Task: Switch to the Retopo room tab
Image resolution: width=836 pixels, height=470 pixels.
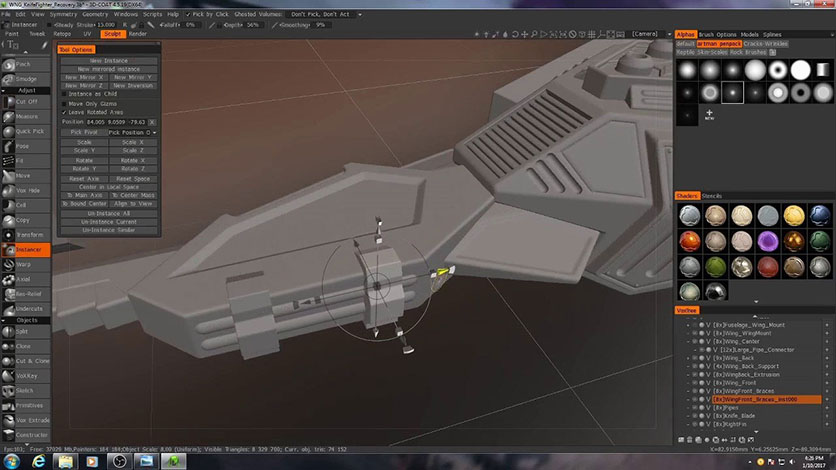Action: pos(62,34)
